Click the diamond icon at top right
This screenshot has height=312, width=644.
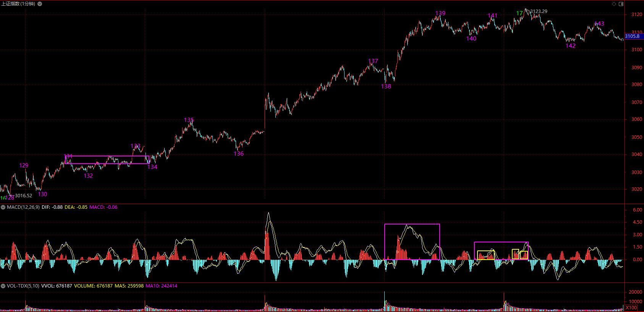click(614, 4)
